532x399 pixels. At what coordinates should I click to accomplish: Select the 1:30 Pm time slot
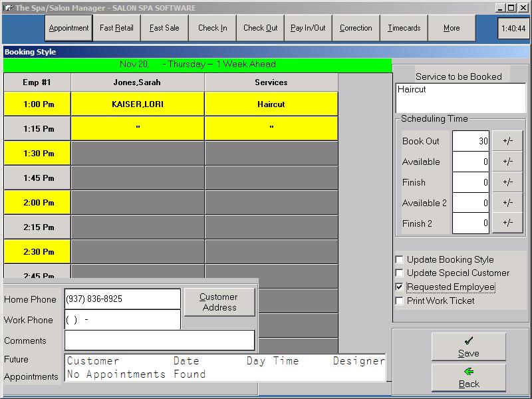37,153
